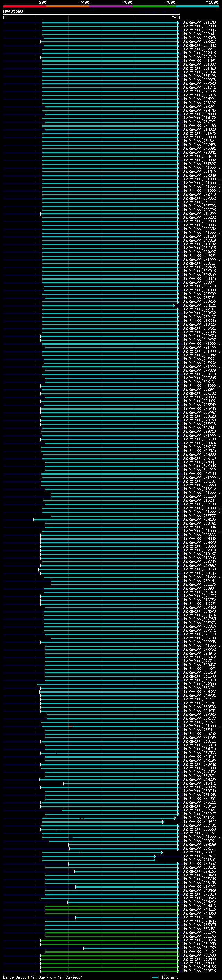Select label UniRef100_Q6YCH0
This screenshot has height=980, width=222.
point(199,561)
